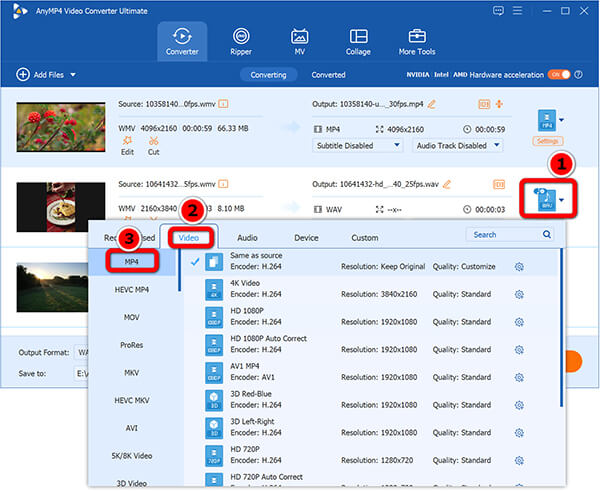The height and width of the screenshot is (491, 600).
Task: Click the compress icon for second output
Action: point(499,184)
